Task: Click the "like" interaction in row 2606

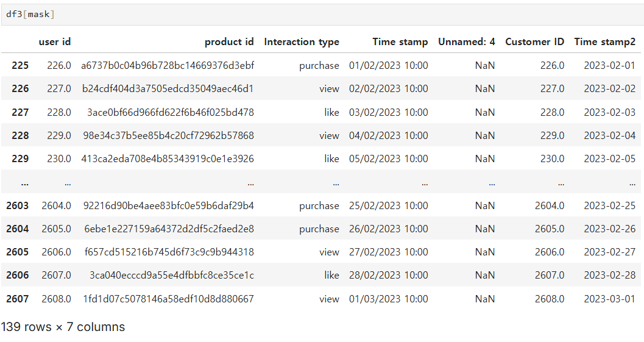Action: tap(331, 275)
